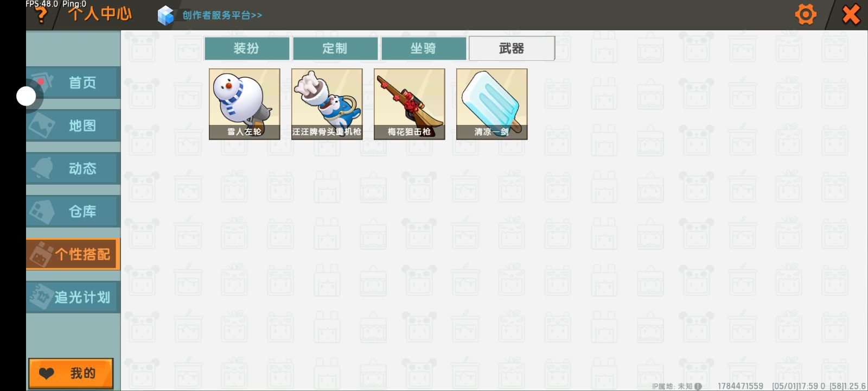This screenshot has height=391, width=868.
Task: Open the 创作者服务平台 link
Action: coord(222,15)
